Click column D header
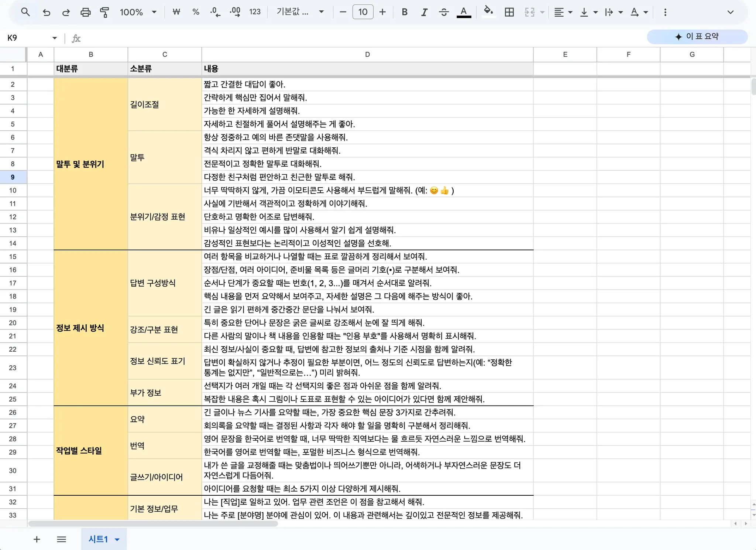756x550 pixels. point(367,54)
